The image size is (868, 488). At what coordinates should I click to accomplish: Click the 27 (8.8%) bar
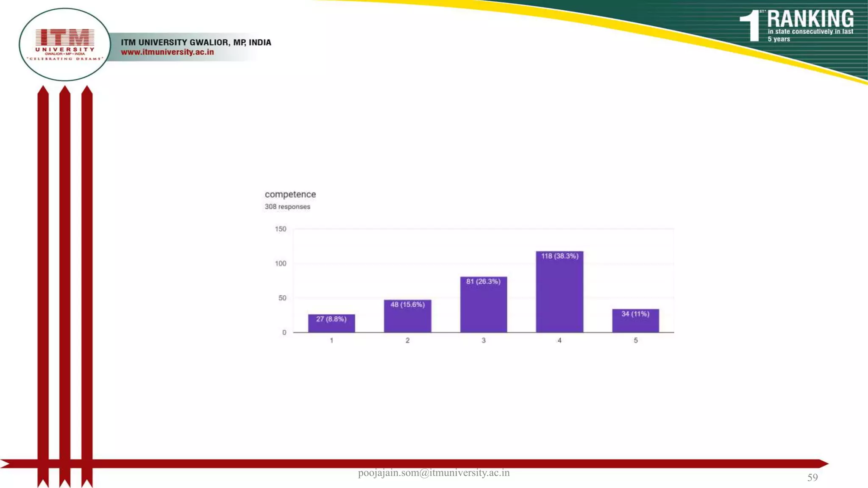(x=331, y=324)
